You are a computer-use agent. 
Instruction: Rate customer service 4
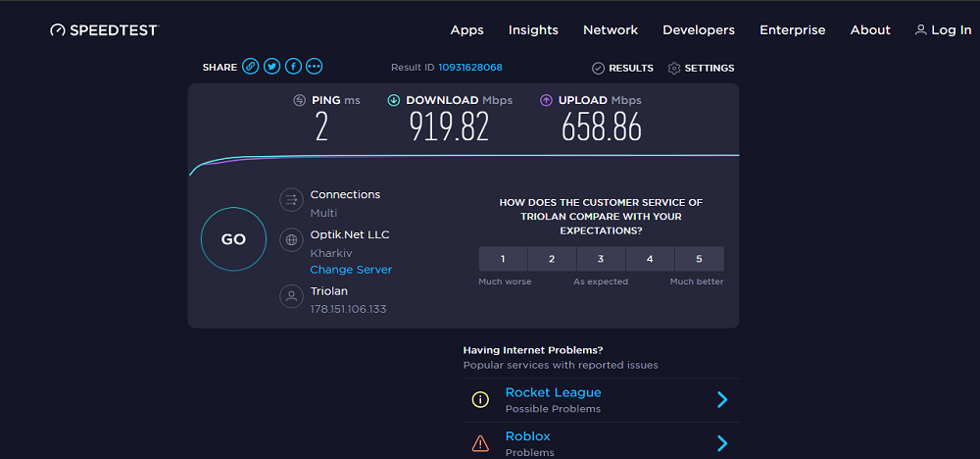coord(650,259)
